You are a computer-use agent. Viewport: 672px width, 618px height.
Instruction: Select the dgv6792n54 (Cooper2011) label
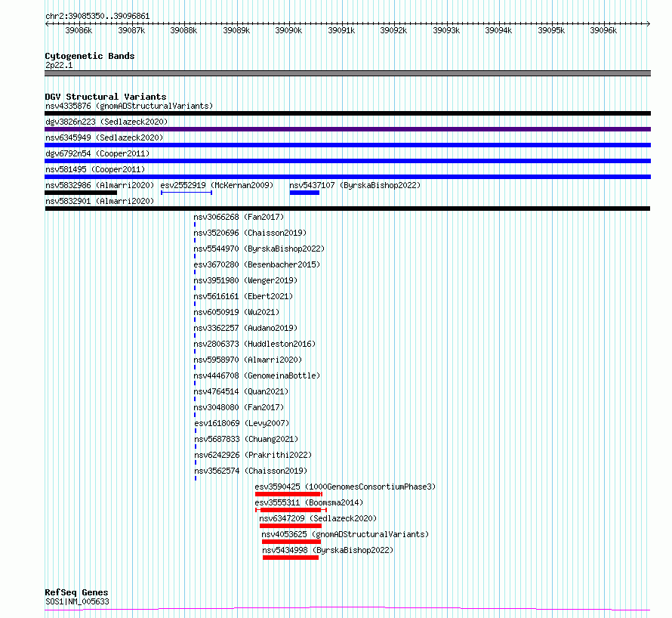97,153
